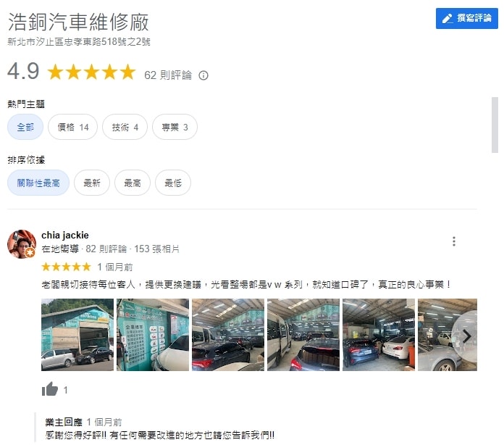504x445 pixels.
Task: Click chia jackie's profile avatar
Action: (x=22, y=244)
